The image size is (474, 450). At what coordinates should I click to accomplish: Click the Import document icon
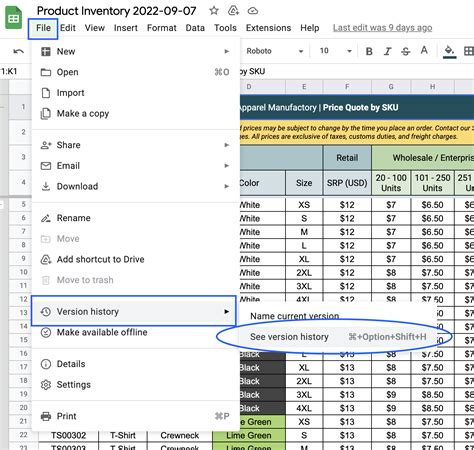[x=46, y=93]
